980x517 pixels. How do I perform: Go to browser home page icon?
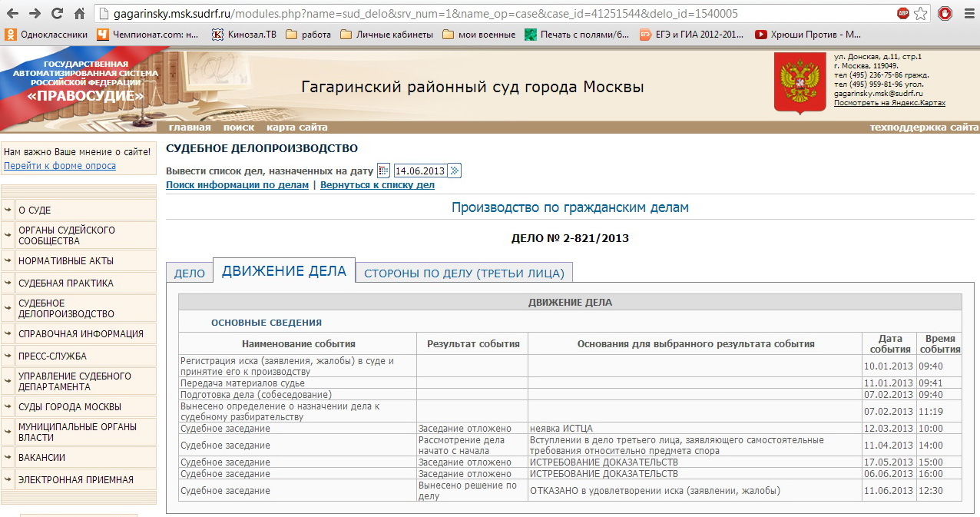79,14
